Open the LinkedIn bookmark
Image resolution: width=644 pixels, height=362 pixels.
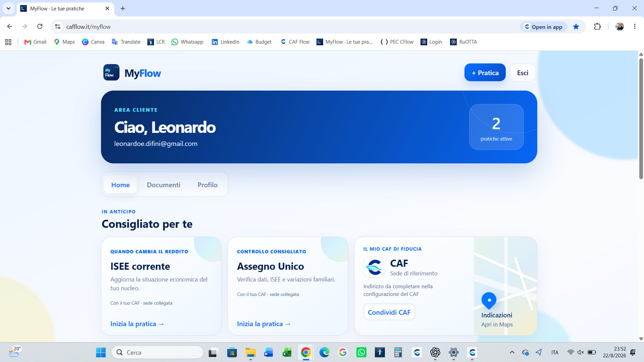pos(225,42)
